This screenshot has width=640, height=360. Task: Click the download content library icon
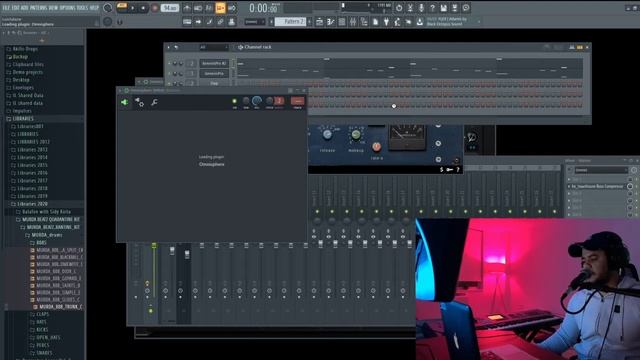[x=419, y=22]
